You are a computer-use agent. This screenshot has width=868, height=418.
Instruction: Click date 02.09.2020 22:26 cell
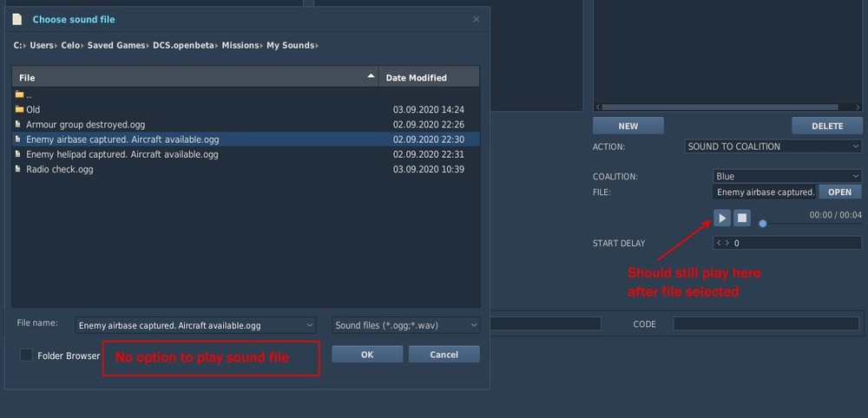click(429, 124)
